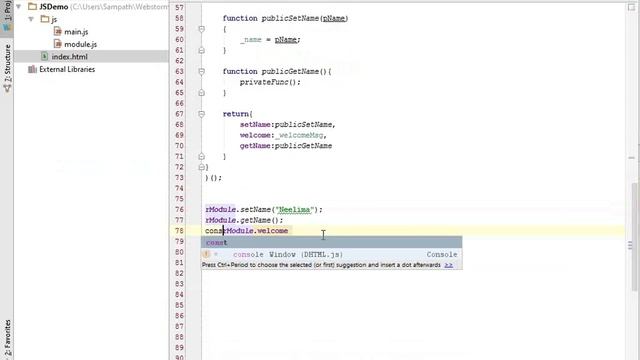Click "Neelima" string on line 76
This screenshot has height=360, width=640.
pyautogui.click(x=294, y=209)
